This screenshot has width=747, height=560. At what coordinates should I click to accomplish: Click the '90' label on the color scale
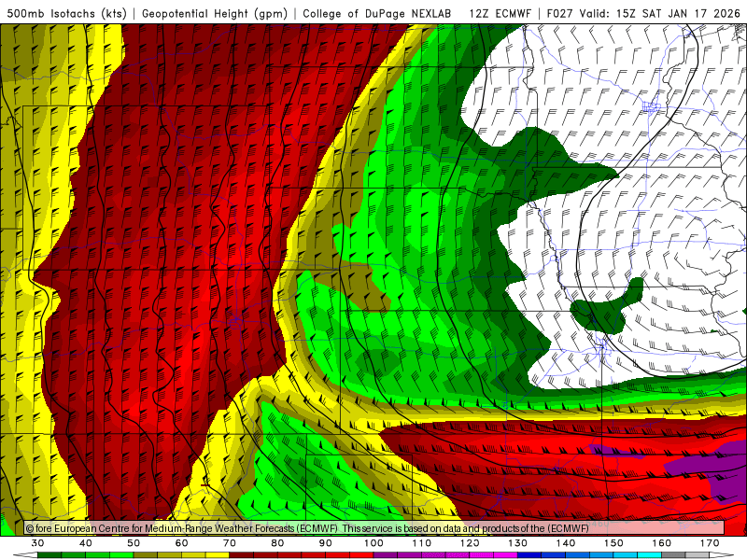tap(326, 543)
